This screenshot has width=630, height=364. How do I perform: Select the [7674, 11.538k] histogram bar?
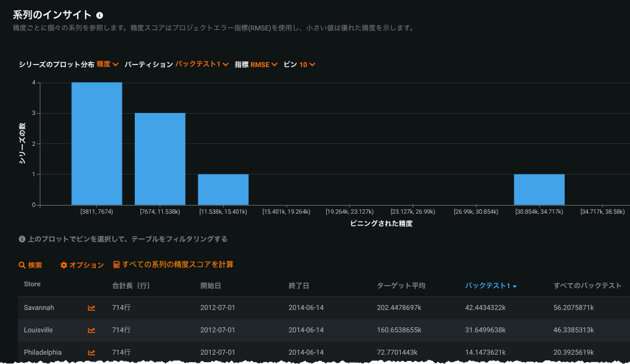[x=160, y=159]
